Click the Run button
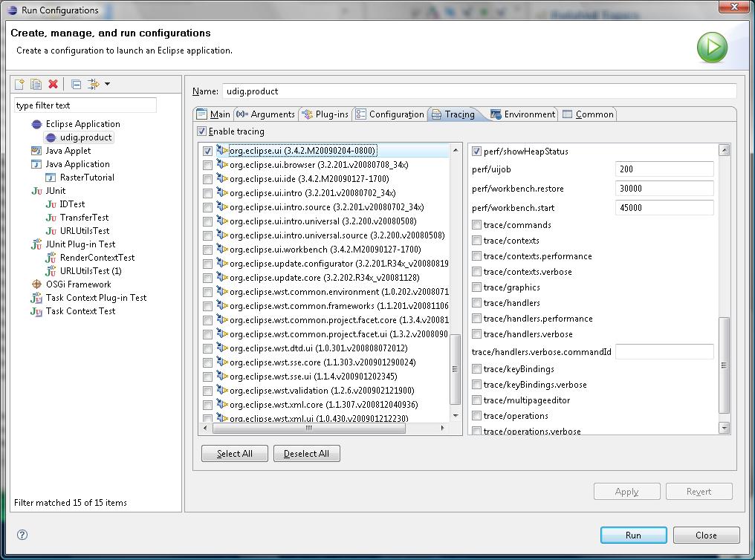This screenshot has height=560, width=755. pos(634,535)
